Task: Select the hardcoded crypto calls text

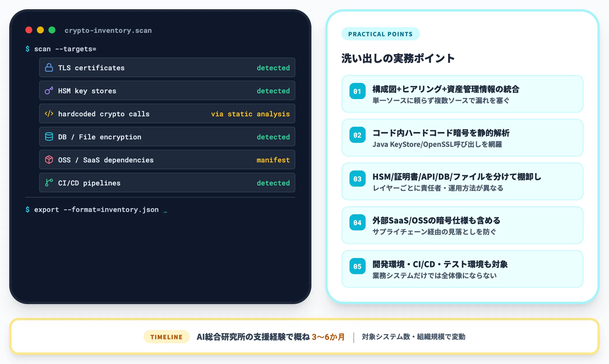Action: 104,114
